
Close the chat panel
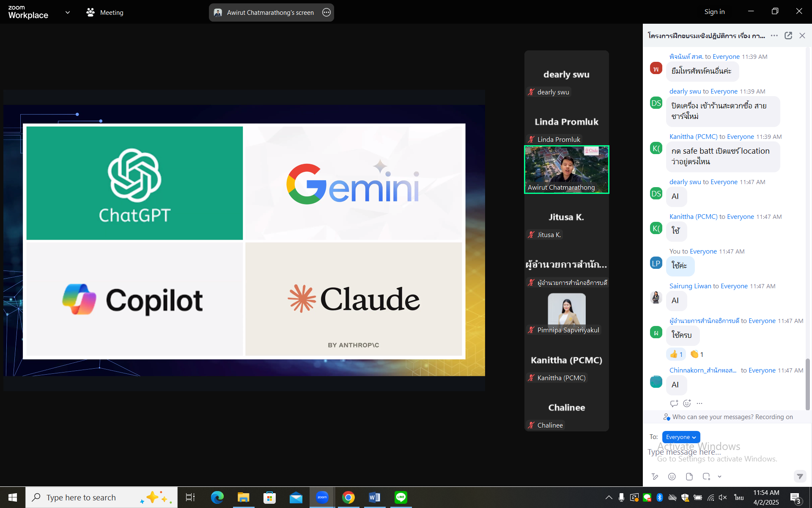click(x=802, y=36)
